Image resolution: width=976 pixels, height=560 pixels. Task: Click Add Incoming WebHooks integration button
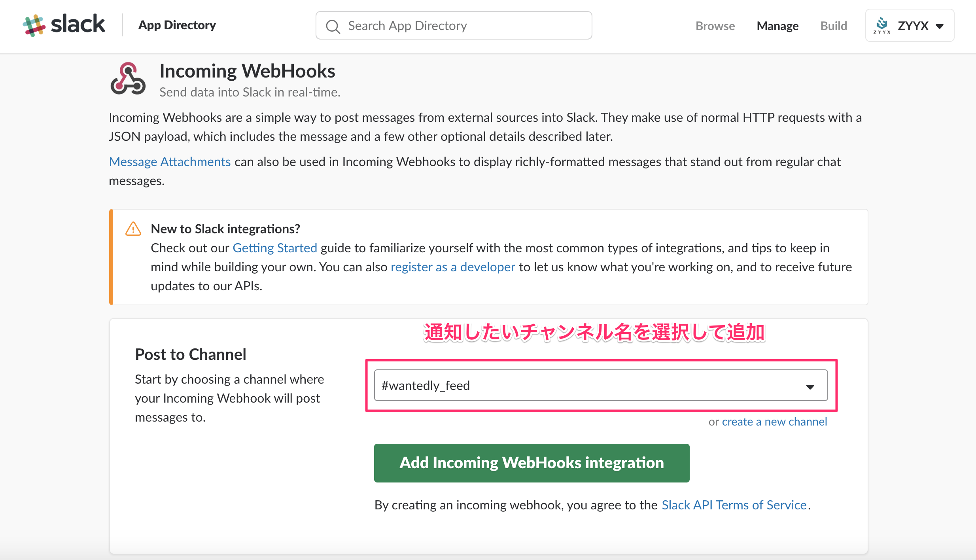[x=532, y=463]
